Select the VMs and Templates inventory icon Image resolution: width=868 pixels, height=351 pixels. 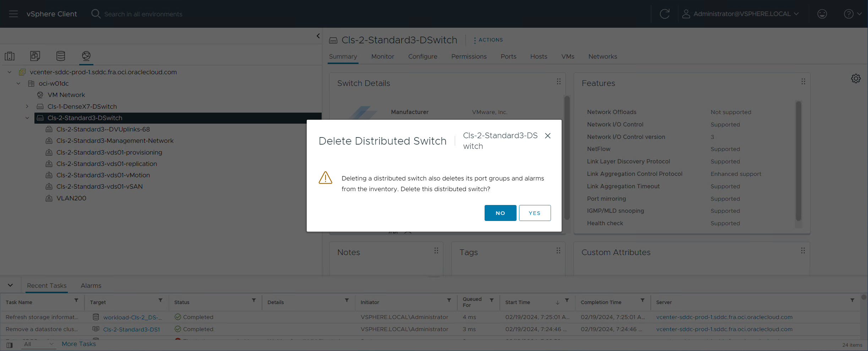(35, 56)
